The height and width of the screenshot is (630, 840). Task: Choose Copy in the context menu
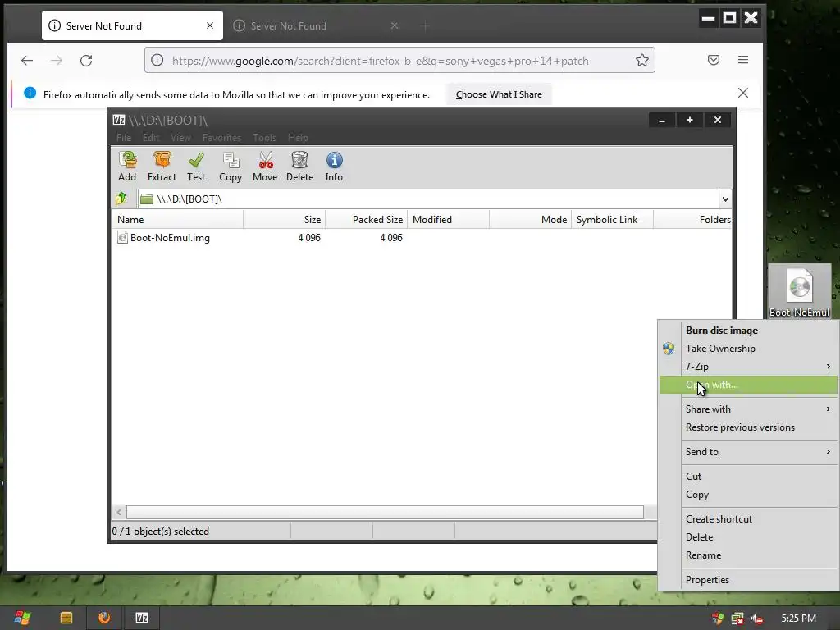(x=748, y=495)
